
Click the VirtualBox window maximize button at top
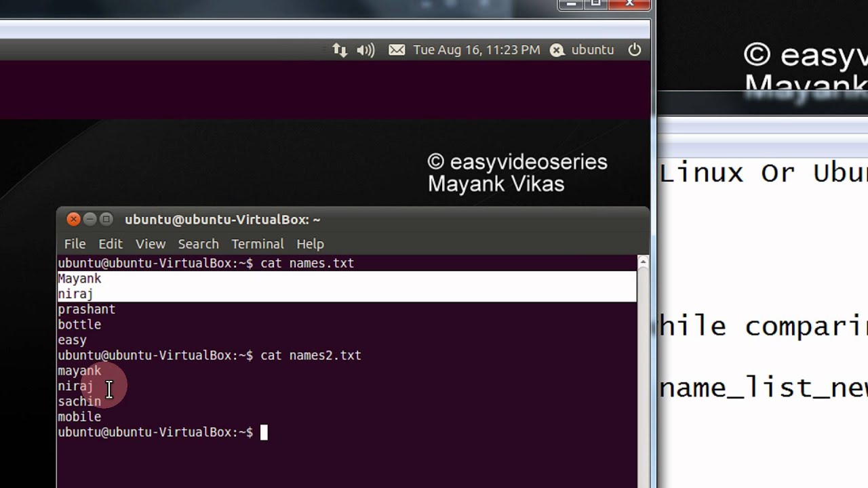pos(595,3)
